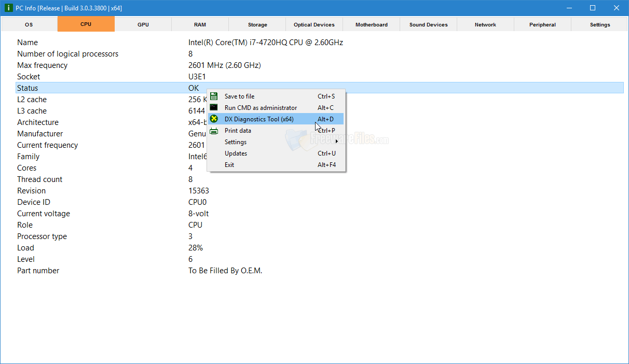Open the Optical Devices tab
This screenshot has width=629, height=364.
tap(314, 24)
